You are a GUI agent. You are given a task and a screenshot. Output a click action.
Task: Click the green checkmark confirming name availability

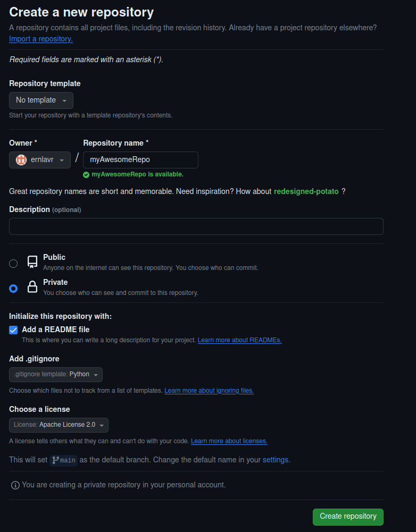86,174
